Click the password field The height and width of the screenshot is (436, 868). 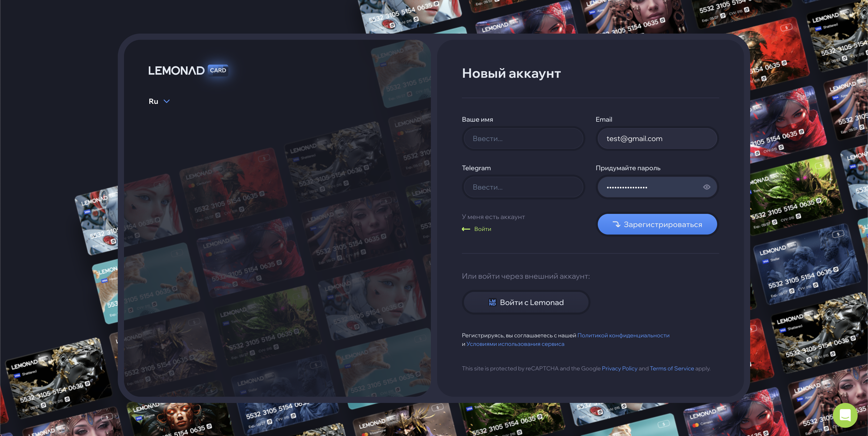coord(647,187)
